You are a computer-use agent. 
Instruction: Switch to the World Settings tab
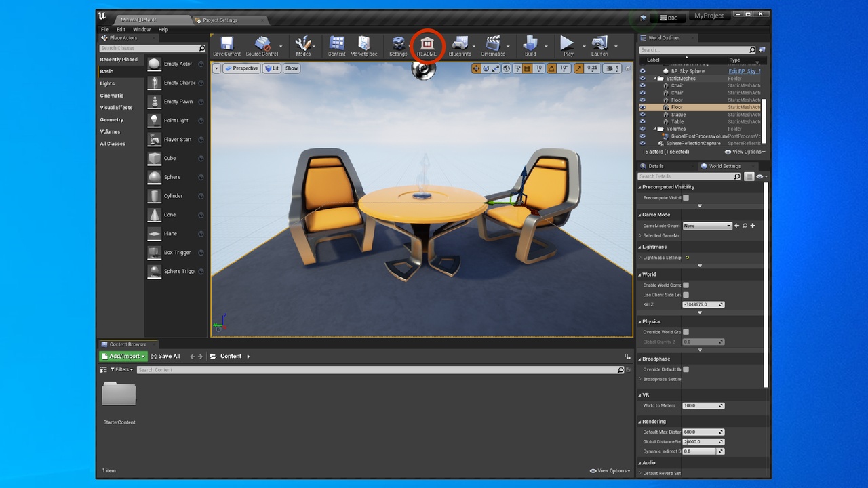[724, 166]
